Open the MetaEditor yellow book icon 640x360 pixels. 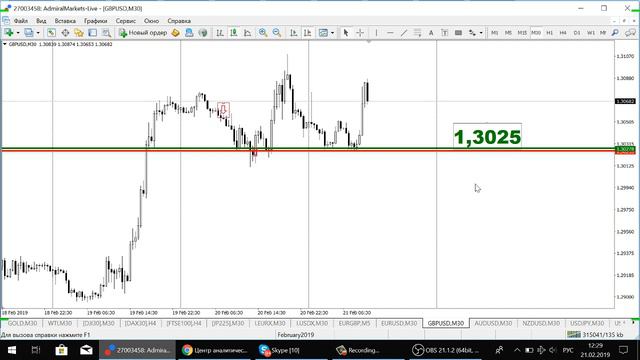tap(176, 33)
